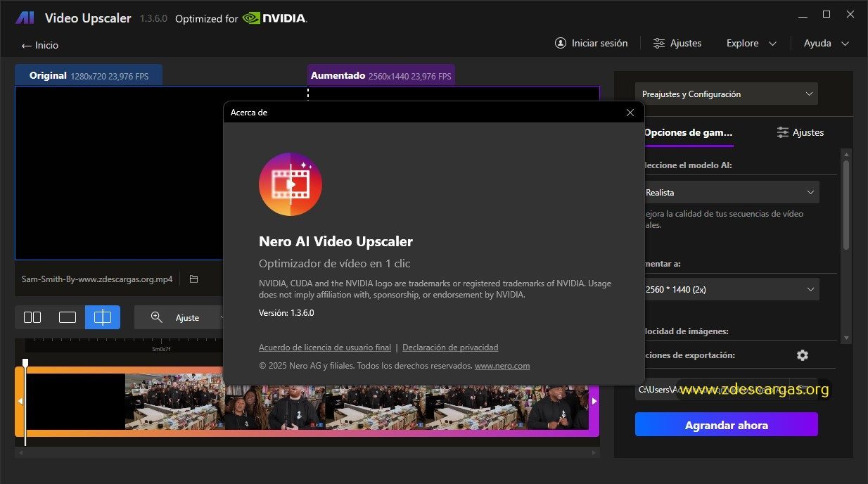The height and width of the screenshot is (484, 868).
Task: Click the first crowd thumbnail in the timeline
Action: 174,401
